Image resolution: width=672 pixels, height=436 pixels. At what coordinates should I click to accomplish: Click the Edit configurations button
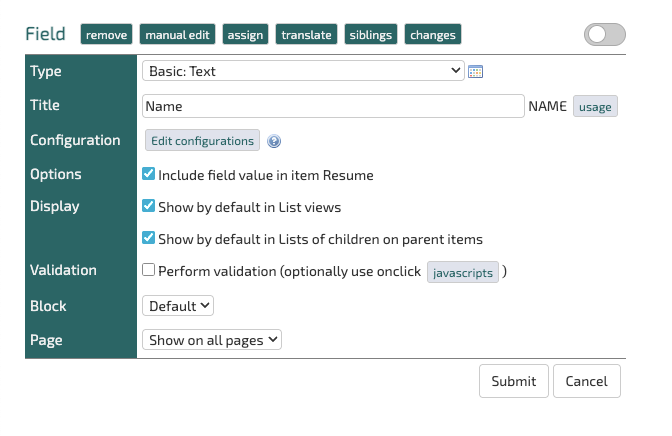pos(202,140)
